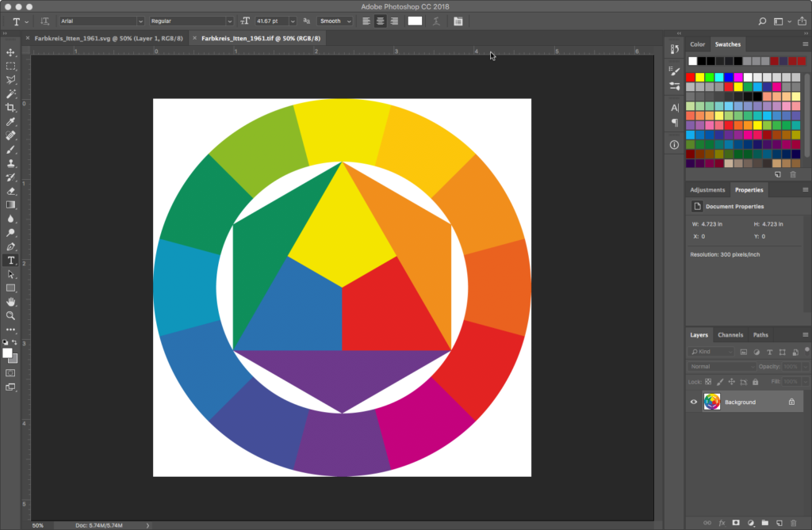Select the Magic Wand tool
Image resolution: width=812 pixels, height=530 pixels.
(11, 94)
